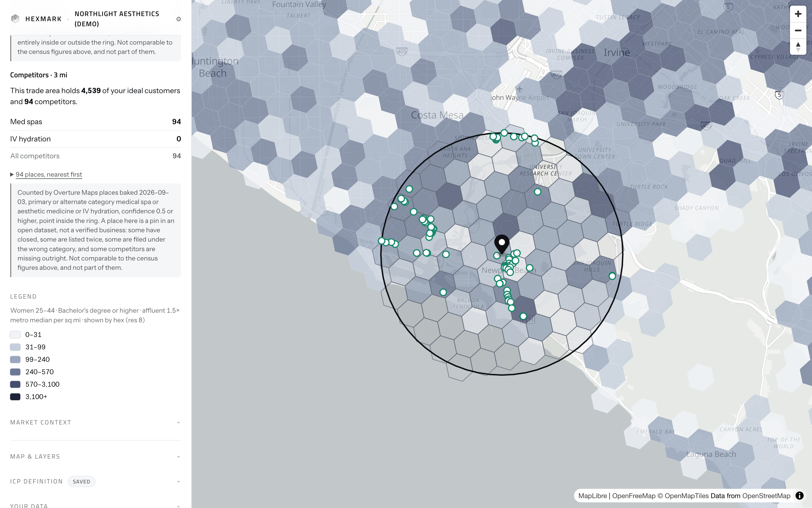Click the 99–240 legend swatch
This screenshot has height=508, width=812.
(x=16, y=360)
